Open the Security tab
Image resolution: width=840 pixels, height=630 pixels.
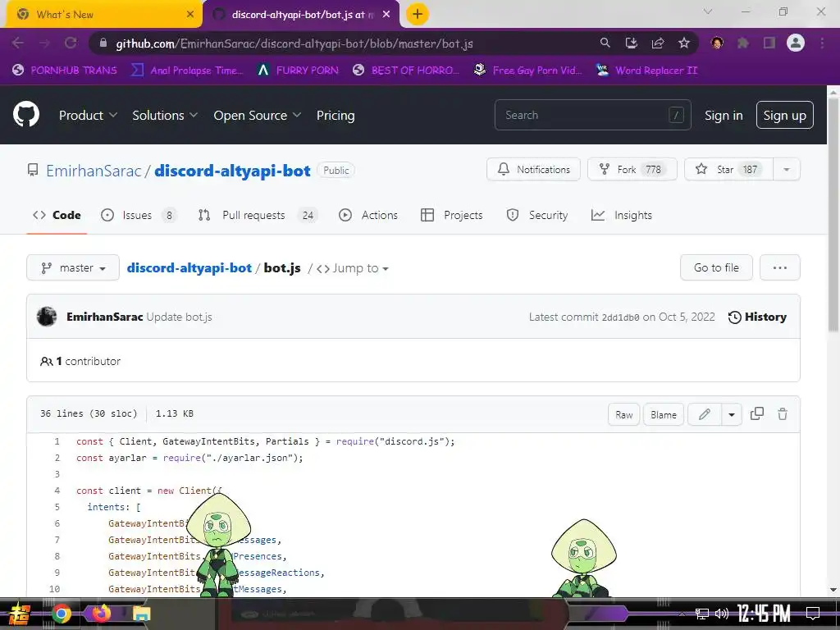pos(536,215)
